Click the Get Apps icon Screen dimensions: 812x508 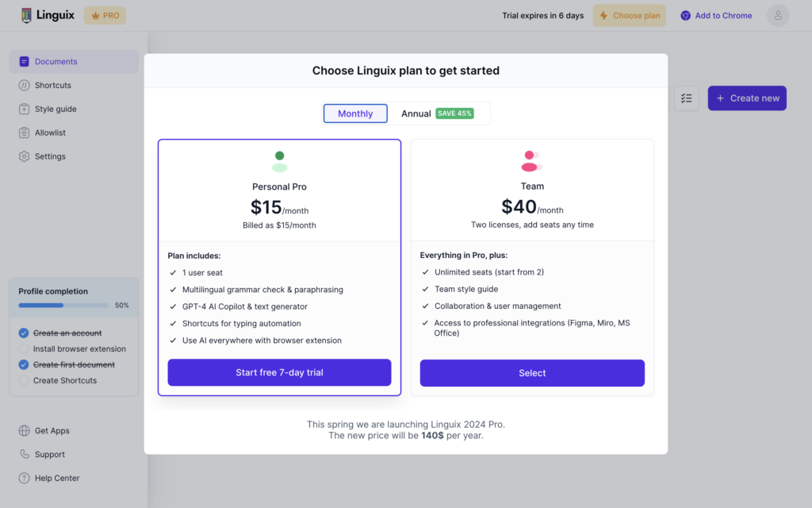point(23,430)
